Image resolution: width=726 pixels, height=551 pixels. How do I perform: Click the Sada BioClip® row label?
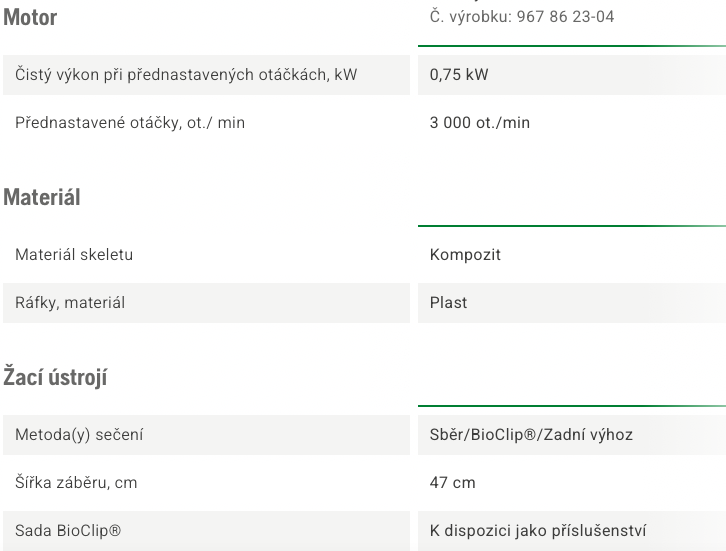(x=68, y=531)
